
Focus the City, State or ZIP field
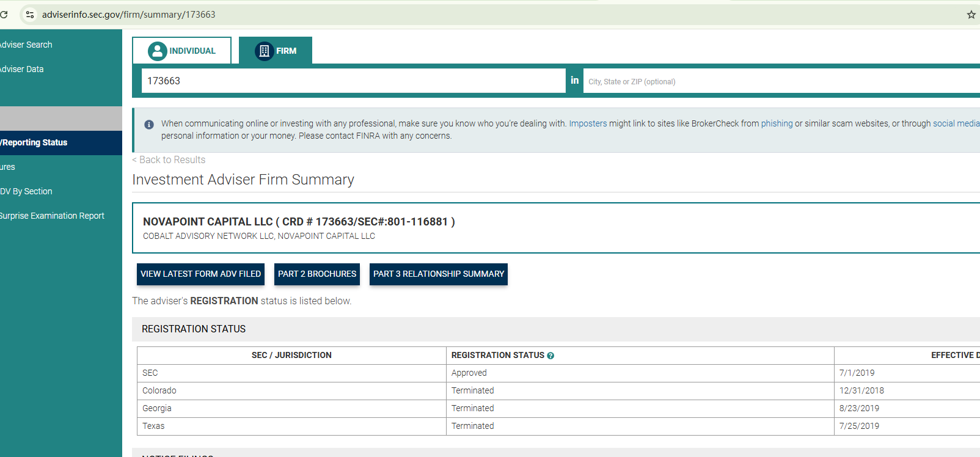(776, 81)
